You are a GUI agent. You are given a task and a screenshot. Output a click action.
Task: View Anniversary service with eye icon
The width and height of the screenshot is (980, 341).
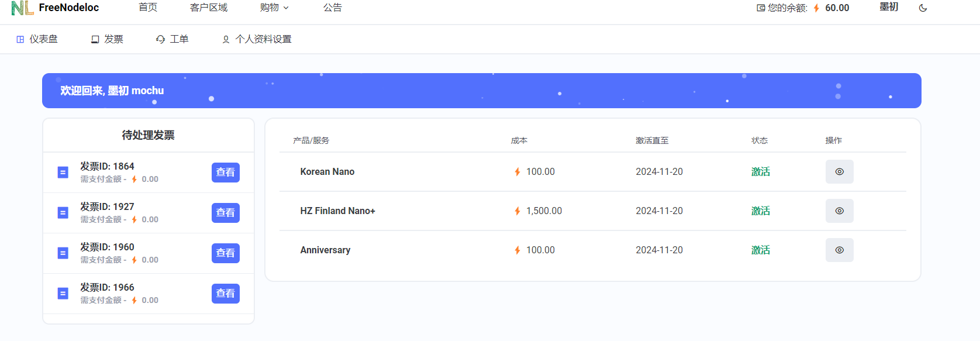[x=839, y=250]
